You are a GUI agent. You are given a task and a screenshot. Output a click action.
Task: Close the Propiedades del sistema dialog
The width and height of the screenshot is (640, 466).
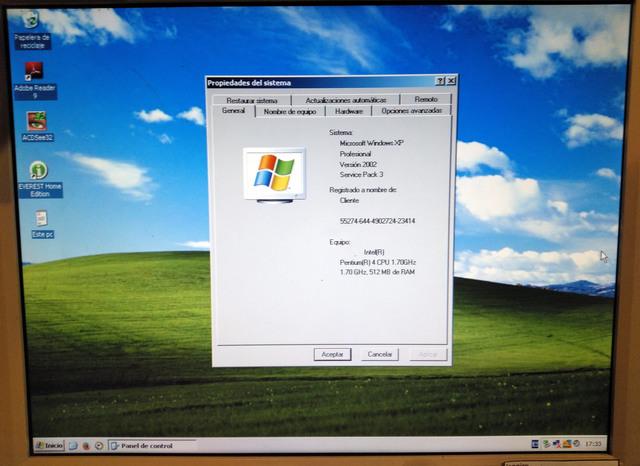point(451,81)
